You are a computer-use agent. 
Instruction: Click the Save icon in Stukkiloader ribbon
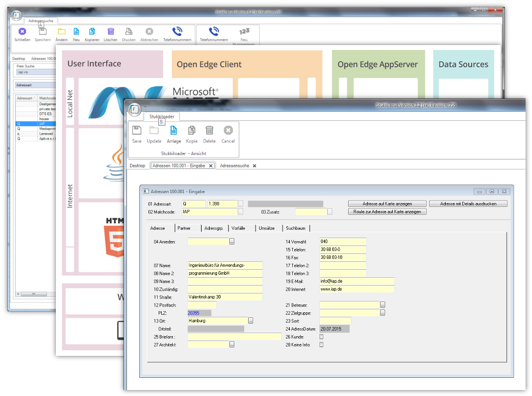click(137, 130)
